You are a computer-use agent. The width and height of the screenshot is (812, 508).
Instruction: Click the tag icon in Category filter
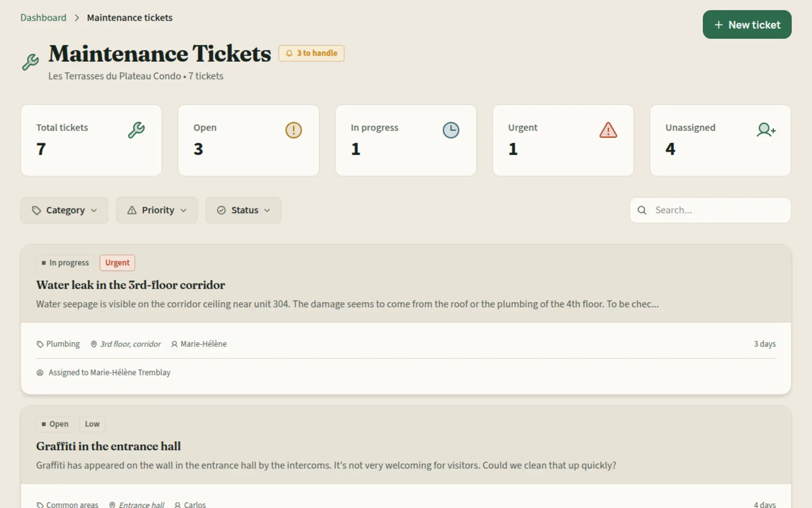(x=36, y=210)
